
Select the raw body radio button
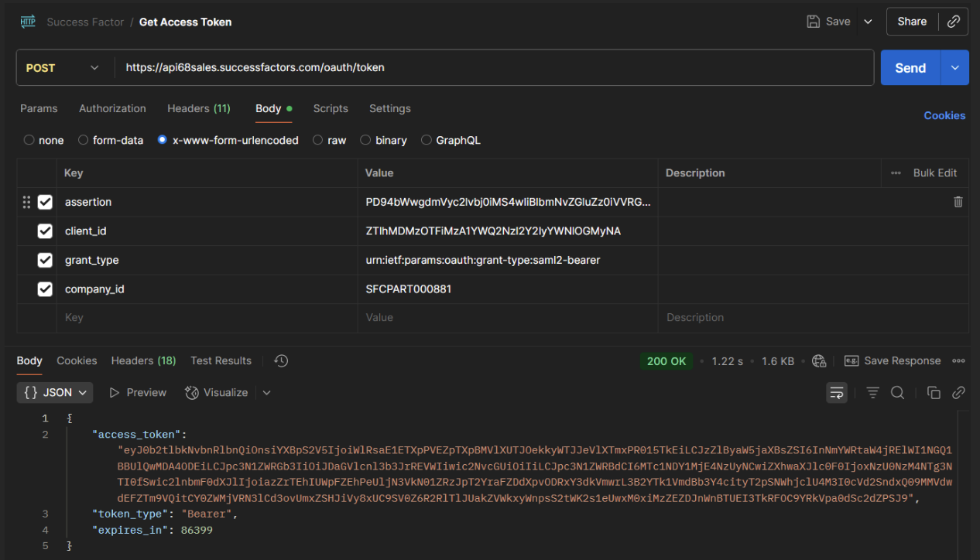318,140
